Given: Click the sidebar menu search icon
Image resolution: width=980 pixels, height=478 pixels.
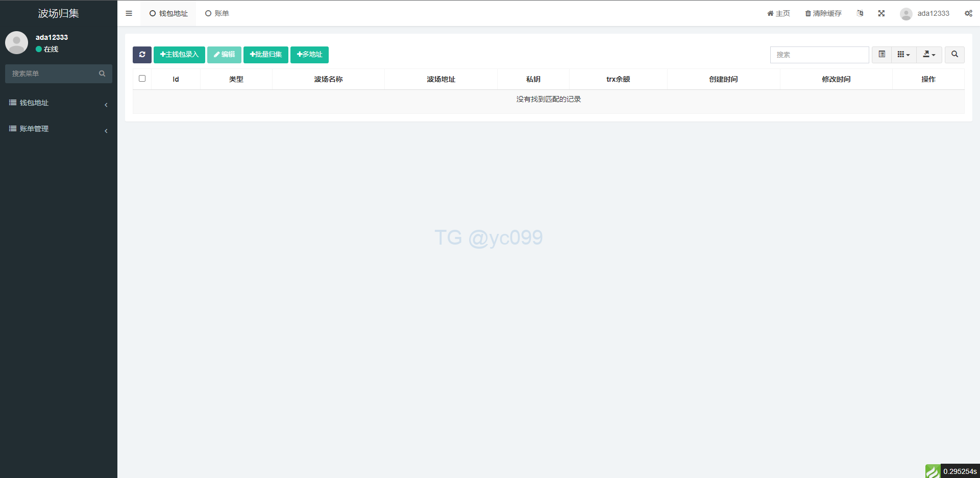Looking at the screenshot, I should (102, 74).
